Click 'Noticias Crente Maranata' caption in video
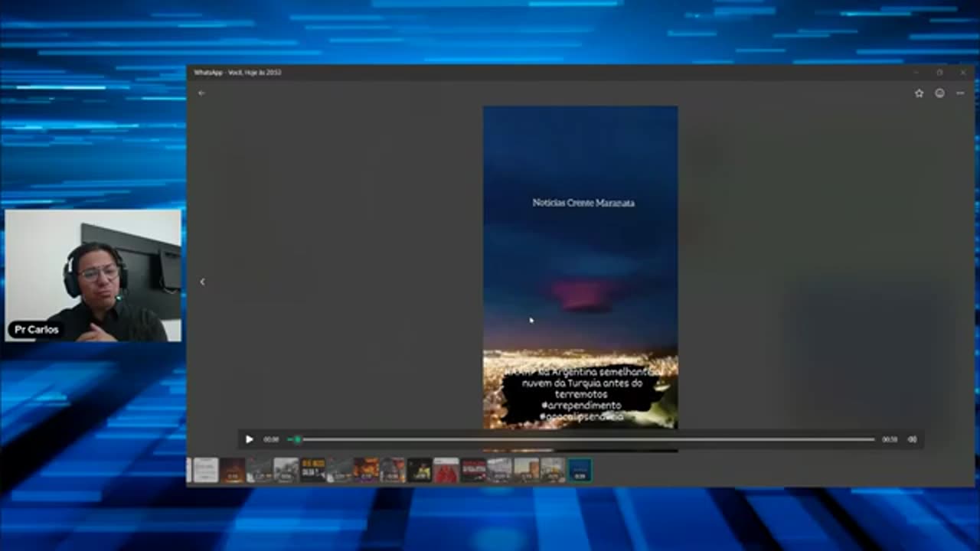The width and height of the screenshot is (980, 551). pyautogui.click(x=583, y=203)
